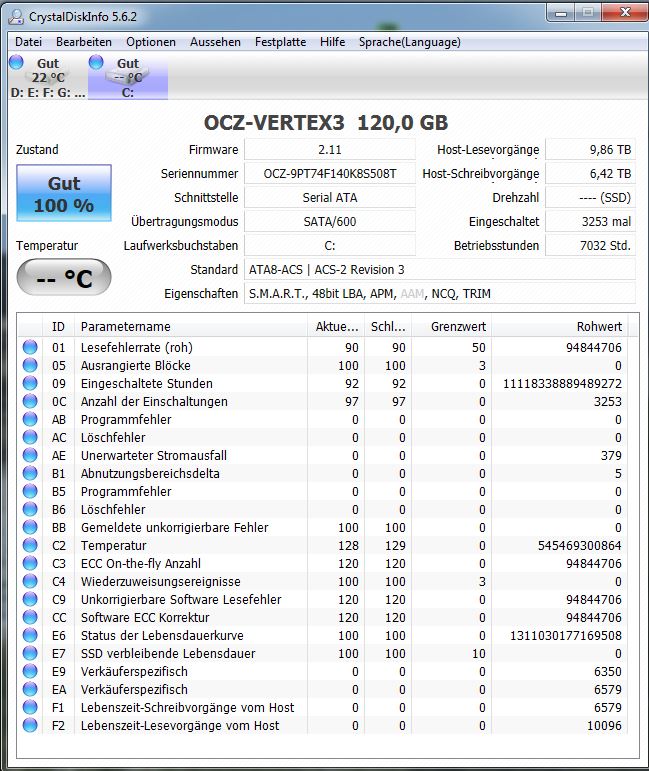Click status orb for EA Verkäuferspezifisch
649x771 pixels.
coord(30,689)
